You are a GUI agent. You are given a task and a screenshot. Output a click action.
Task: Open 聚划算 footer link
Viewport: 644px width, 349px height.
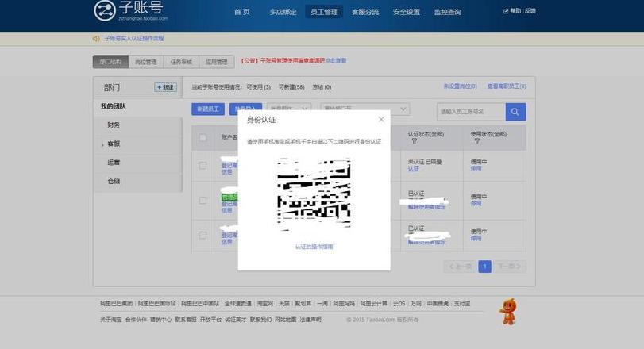(303, 304)
